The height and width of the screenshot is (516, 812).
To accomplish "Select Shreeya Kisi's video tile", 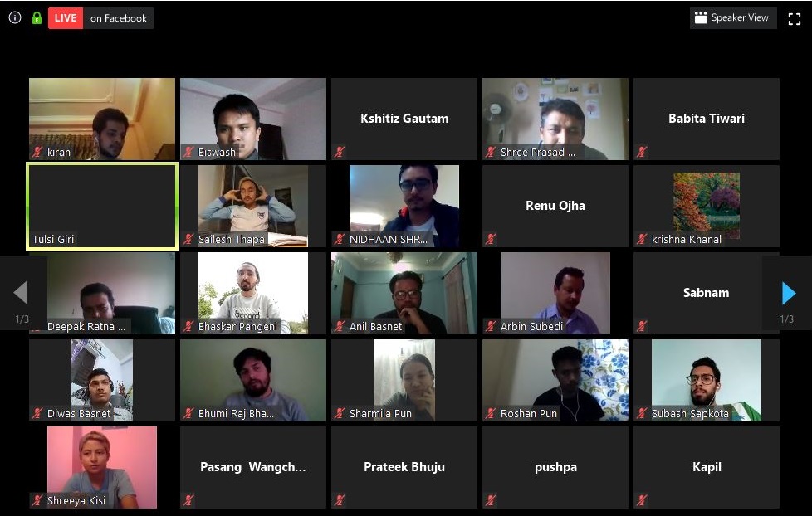I will pyautogui.click(x=102, y=467).
